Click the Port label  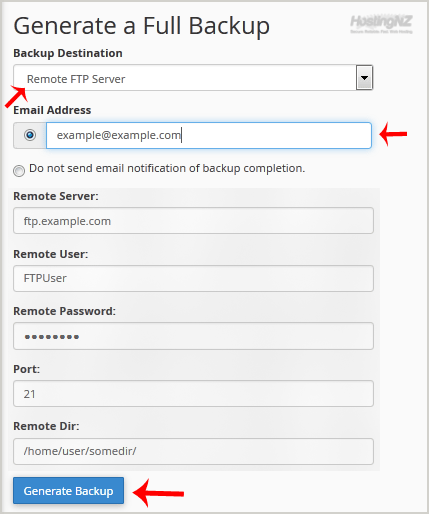point(26,369)
